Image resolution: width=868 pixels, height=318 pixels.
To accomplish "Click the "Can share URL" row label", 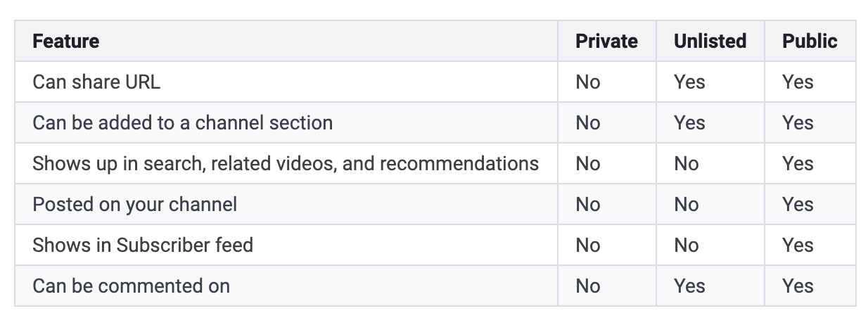I will click(96, 82).
